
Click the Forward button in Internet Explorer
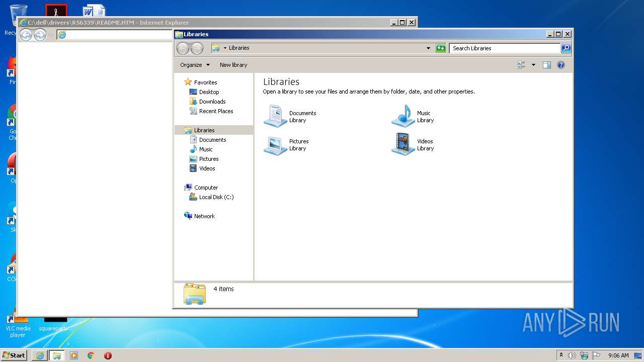40,35
